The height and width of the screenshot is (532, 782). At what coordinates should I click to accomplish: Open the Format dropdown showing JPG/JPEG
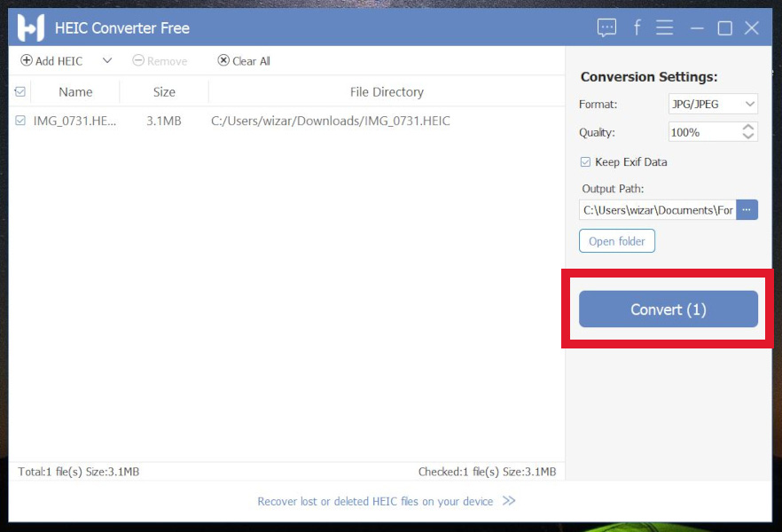[713, 103]
